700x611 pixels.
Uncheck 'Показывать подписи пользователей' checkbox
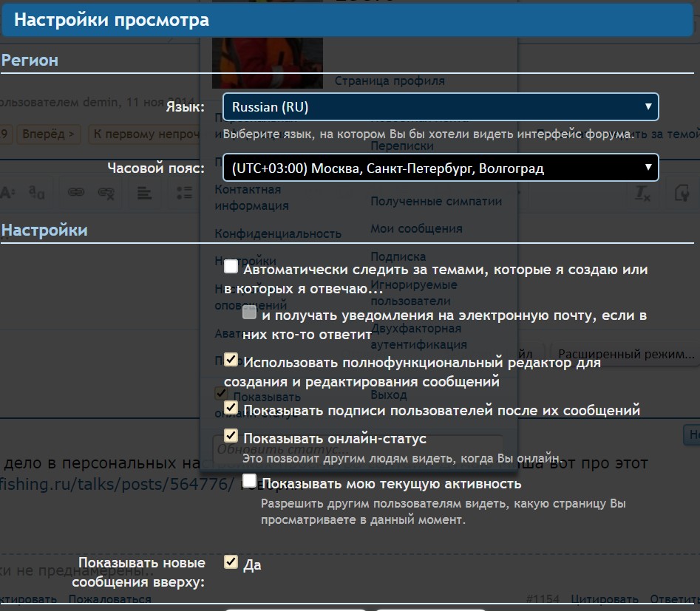click(x=231, y=407)
